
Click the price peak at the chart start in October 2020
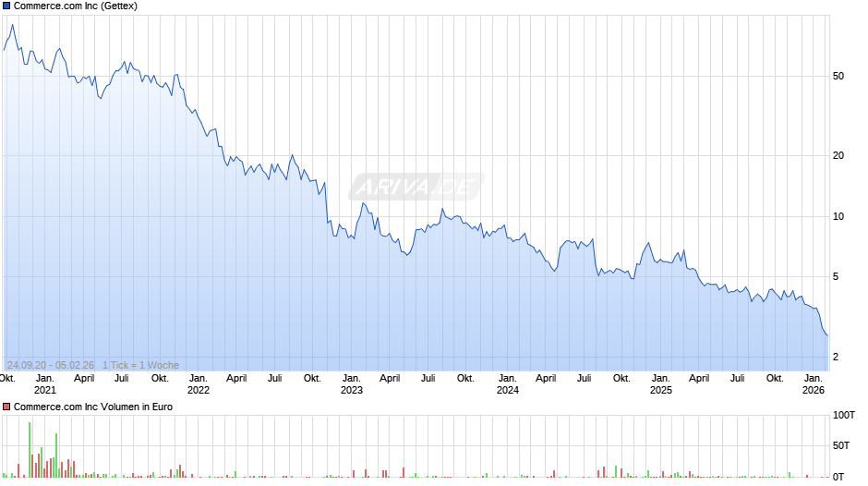tap(13, 25)
